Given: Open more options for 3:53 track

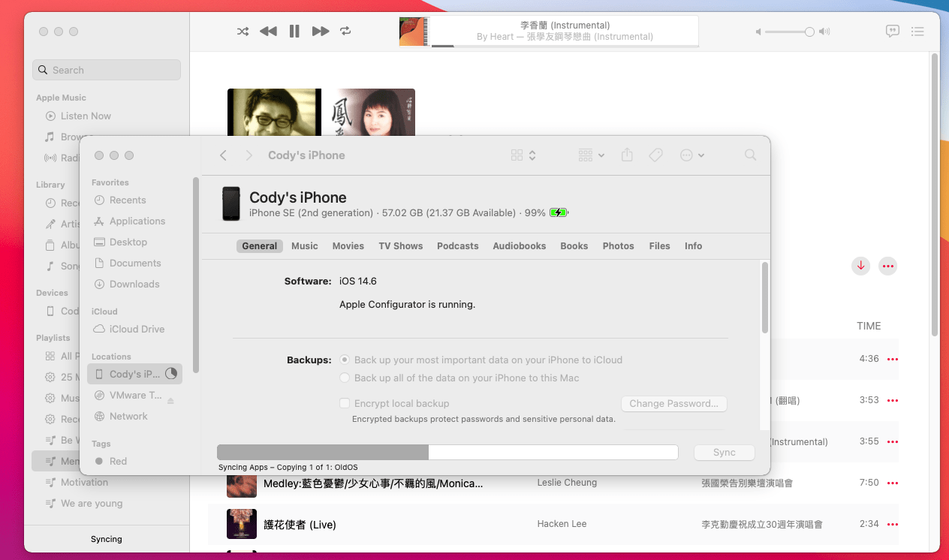Looking at the screenshot, I should [x=893, y=401].
